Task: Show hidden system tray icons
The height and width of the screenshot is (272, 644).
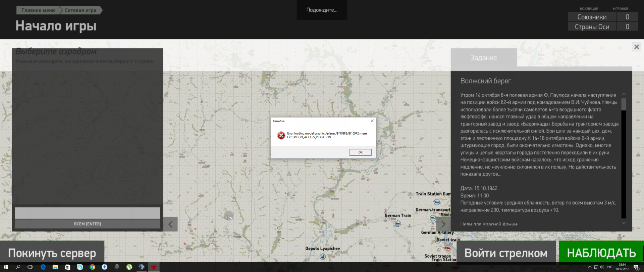Action: click(x=590, y=267)
